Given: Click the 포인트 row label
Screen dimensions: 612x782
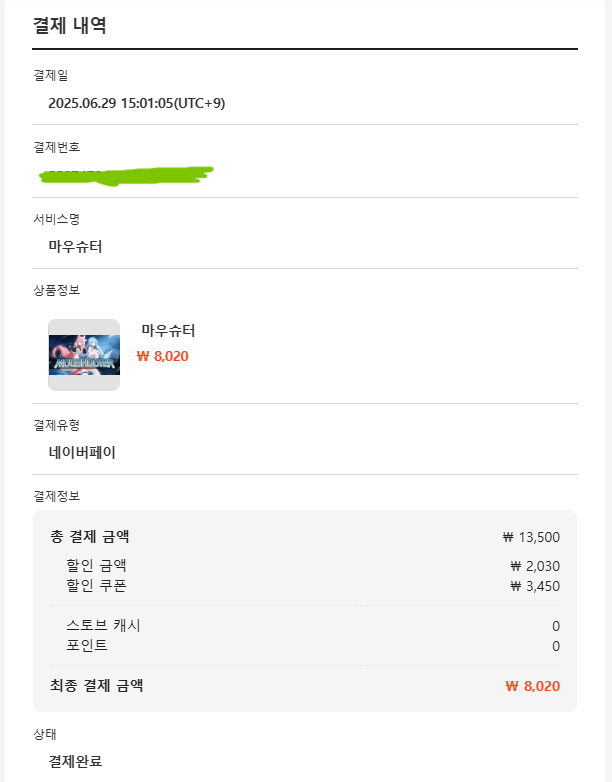Looking at the screenshot, I should click(87, 645).
